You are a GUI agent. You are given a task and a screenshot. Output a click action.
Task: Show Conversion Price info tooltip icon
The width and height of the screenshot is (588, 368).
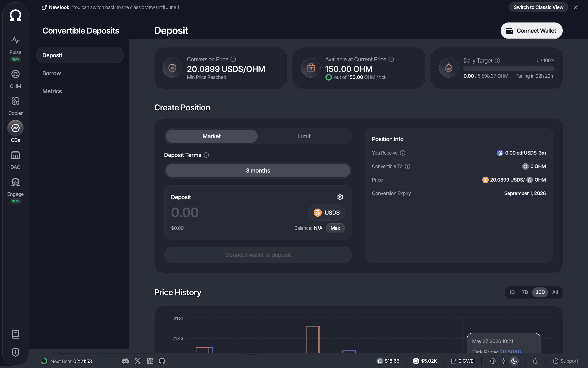(233, 59)
